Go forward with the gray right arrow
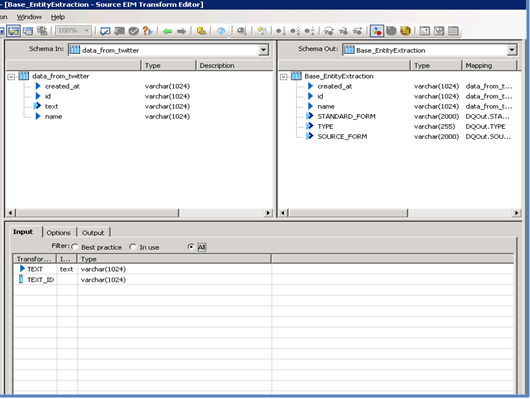The height and width of the screenshot is (399, 530). tap(182, 31)
